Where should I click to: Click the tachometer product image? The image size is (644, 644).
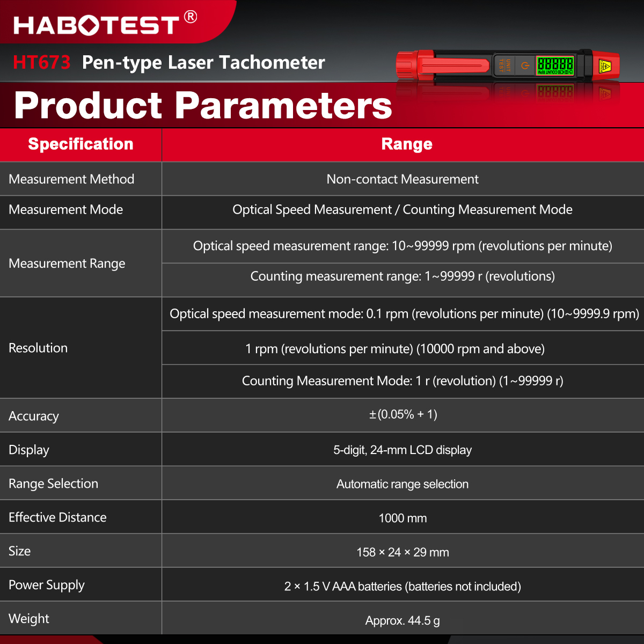(x=508, y=65)
